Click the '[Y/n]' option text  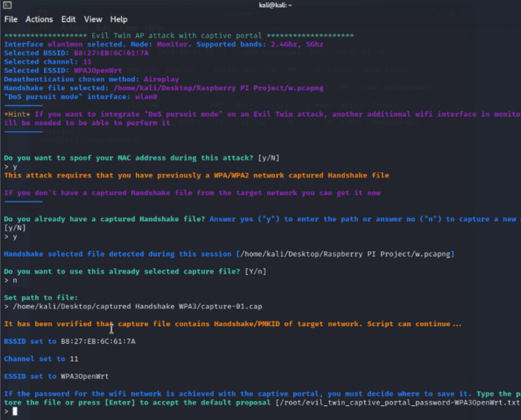click(255, 271)
